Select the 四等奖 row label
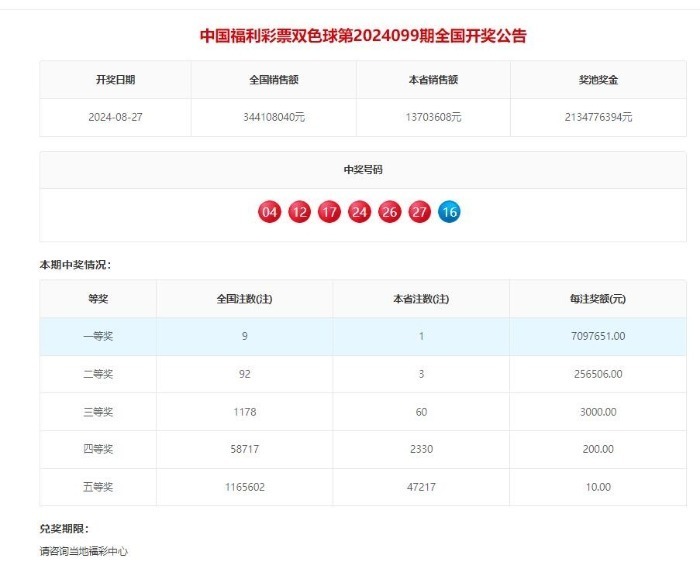This screenshot has width=700, height=565. tap(98, 449)
